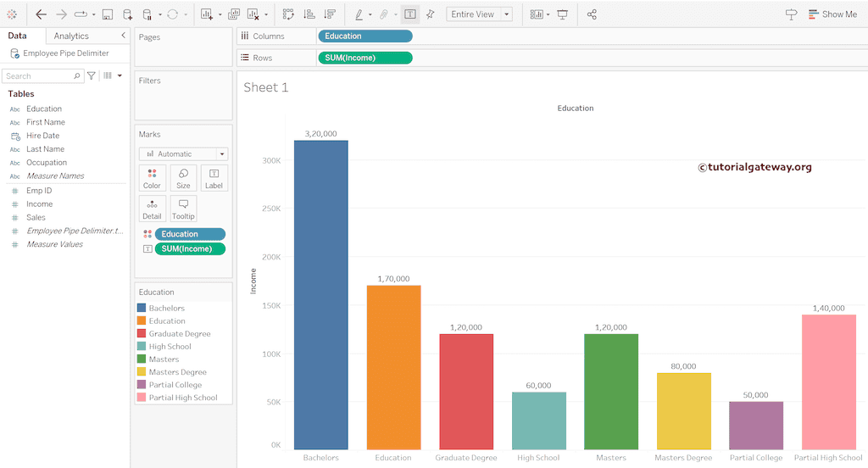
Task: Click the SUM(Income) pill on Rows shelf
Action: (x=365, y=58)
